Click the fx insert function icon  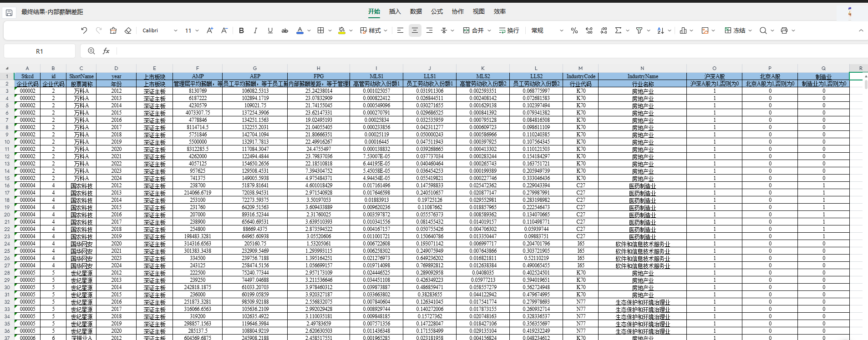tap(106, 51)
